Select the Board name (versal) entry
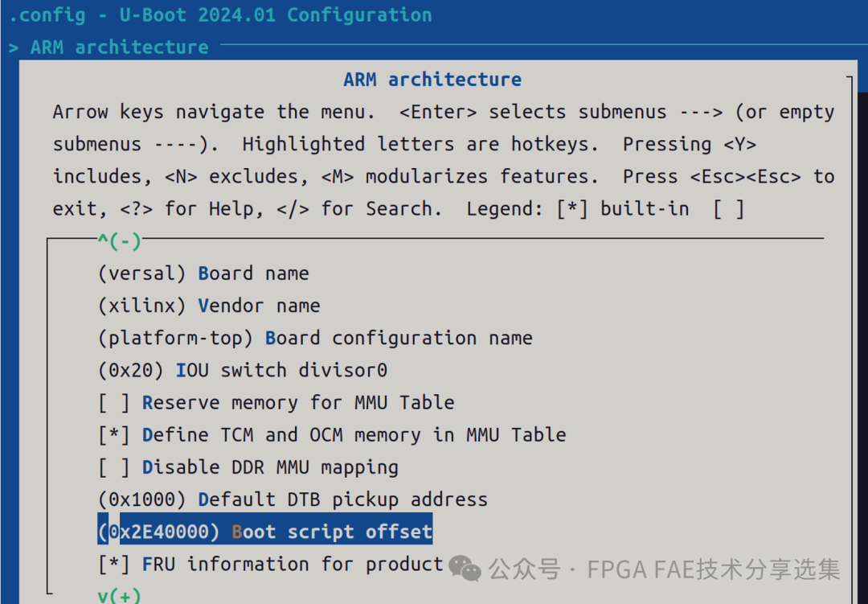Viewport: 868px width, 604px height. [203, 273]
